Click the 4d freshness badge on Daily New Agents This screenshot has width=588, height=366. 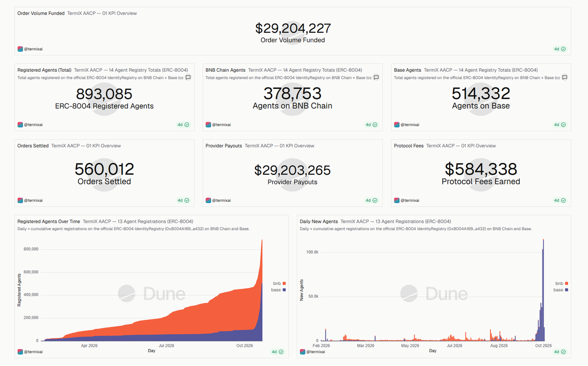[x=560, y=352]
